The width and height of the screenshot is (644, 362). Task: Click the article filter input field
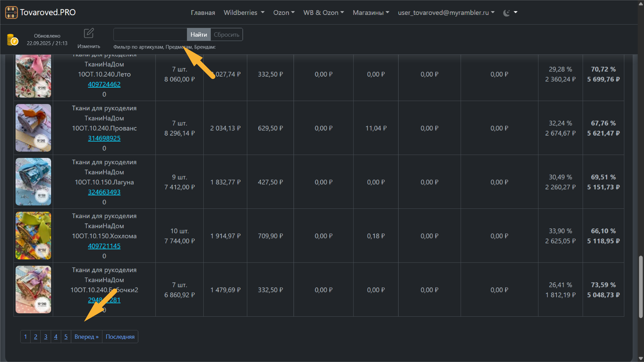(x=150, y=35)
